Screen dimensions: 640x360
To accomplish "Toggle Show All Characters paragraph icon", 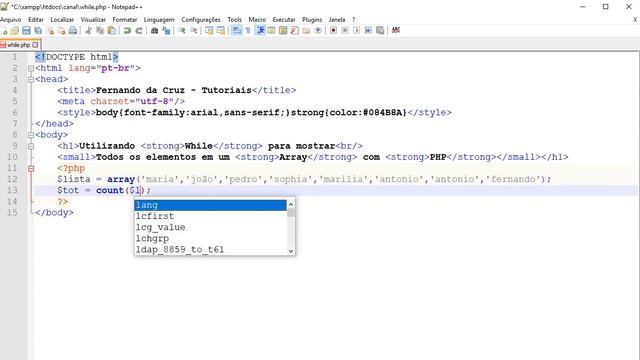I will [248, 31].
